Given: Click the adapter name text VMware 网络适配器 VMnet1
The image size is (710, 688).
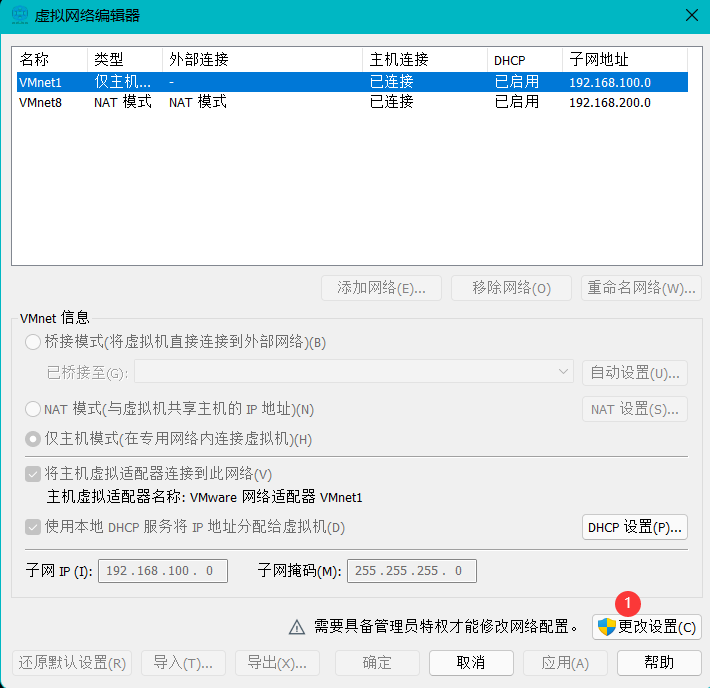Looking at the screenshot, I should [x=276, y=497].
